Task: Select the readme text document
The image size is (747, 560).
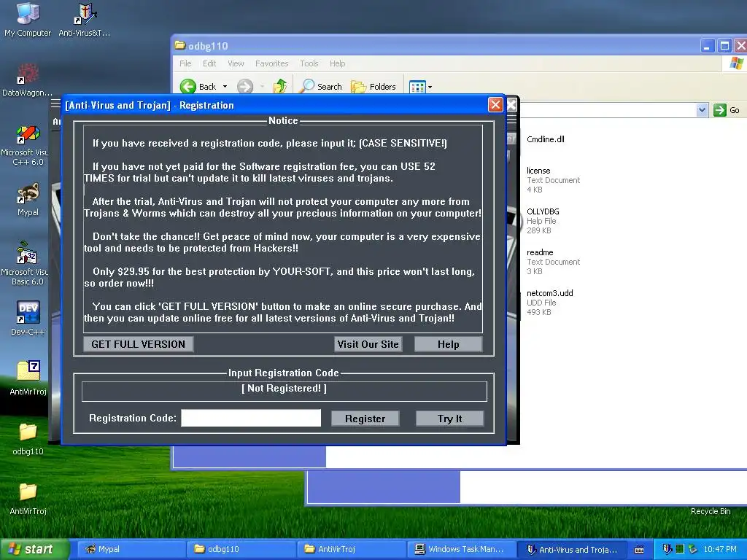Action: coord(553,262)
